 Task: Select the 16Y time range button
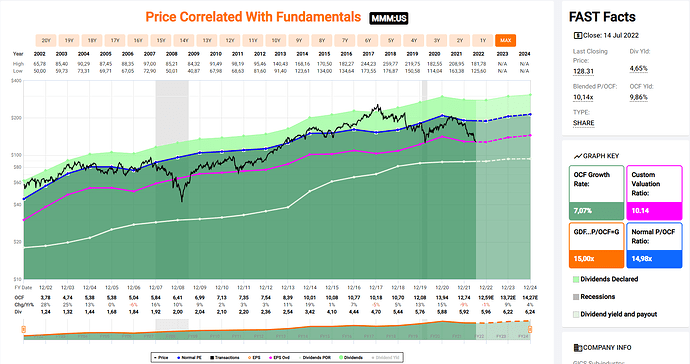pos(138,40)
